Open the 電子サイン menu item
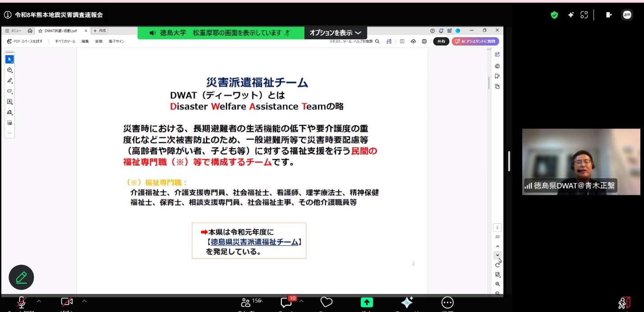Viewport: 644px width, 312px height. (x=116, y=41)
